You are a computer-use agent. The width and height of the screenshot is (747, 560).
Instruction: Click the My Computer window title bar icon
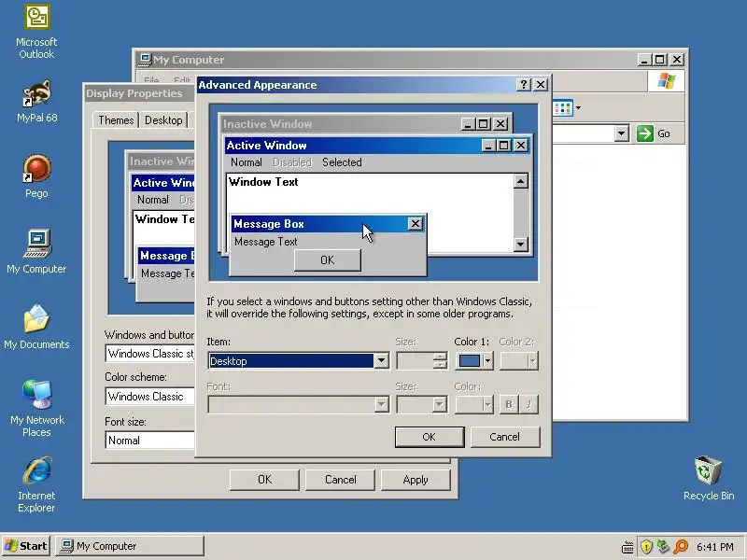click(145, 60)
